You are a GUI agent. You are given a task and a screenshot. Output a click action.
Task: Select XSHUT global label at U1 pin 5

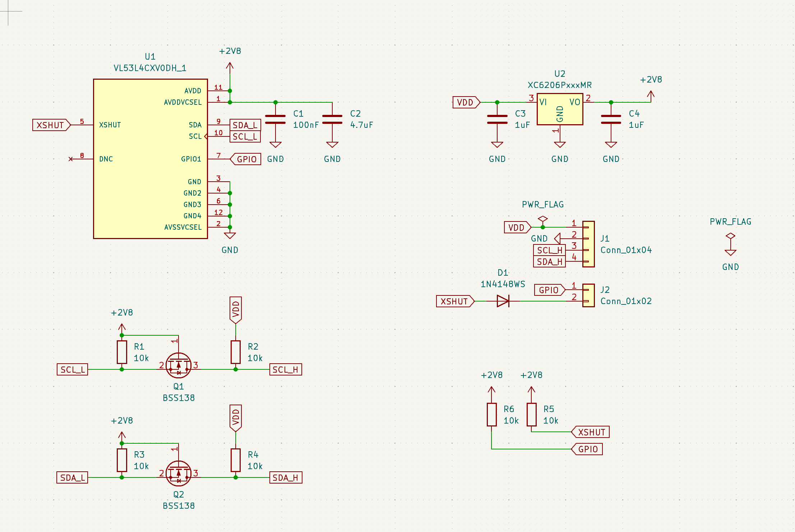(x=50, y=125)
